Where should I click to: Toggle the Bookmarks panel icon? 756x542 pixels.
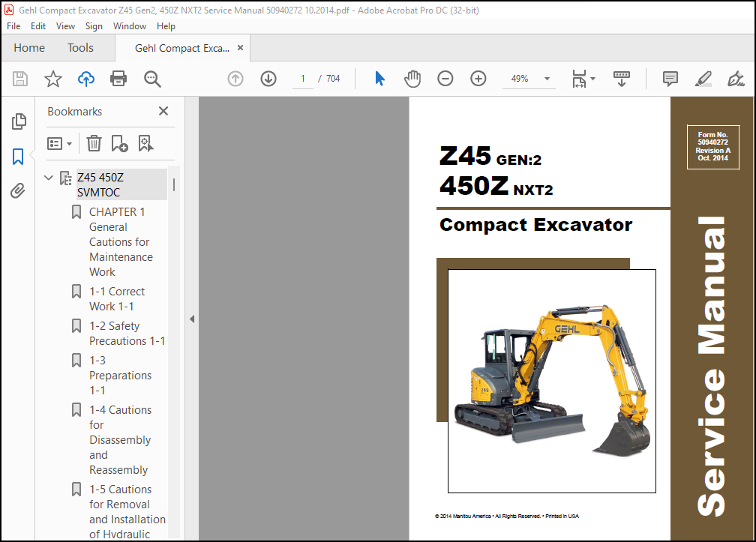[x=18, y=157]
